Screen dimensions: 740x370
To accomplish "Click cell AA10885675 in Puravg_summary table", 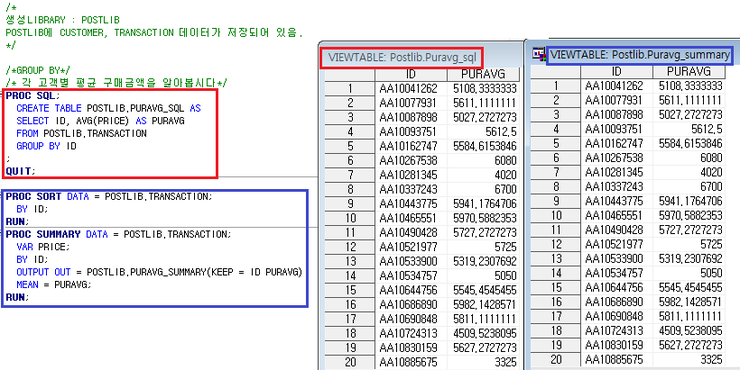I will pos(616,359).
